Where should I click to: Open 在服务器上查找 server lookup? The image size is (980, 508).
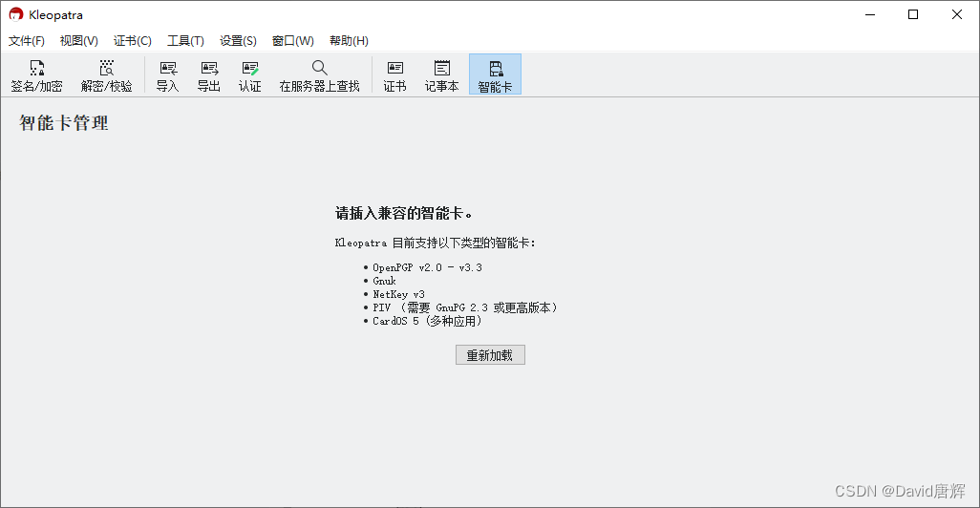click(319, 75)
